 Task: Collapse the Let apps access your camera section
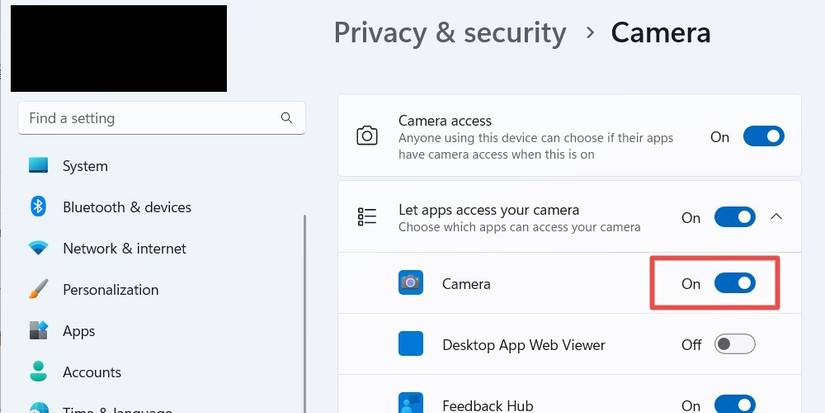coord(777,217)
